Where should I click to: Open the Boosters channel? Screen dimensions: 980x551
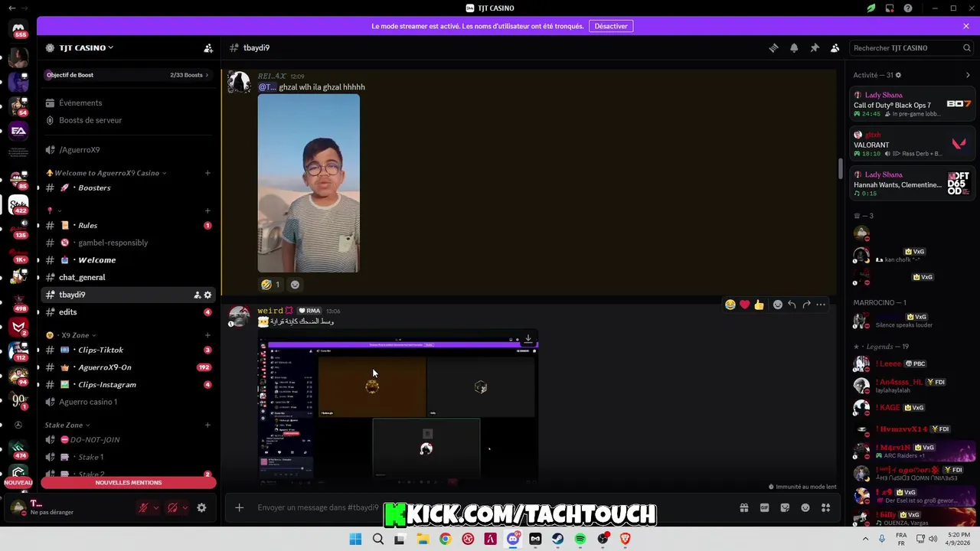click(129, 187)
